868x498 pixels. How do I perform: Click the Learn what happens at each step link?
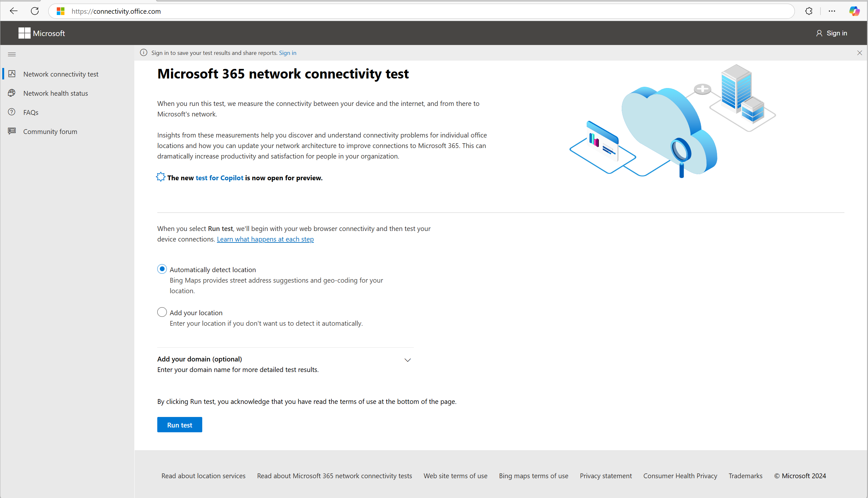[265, 239]
